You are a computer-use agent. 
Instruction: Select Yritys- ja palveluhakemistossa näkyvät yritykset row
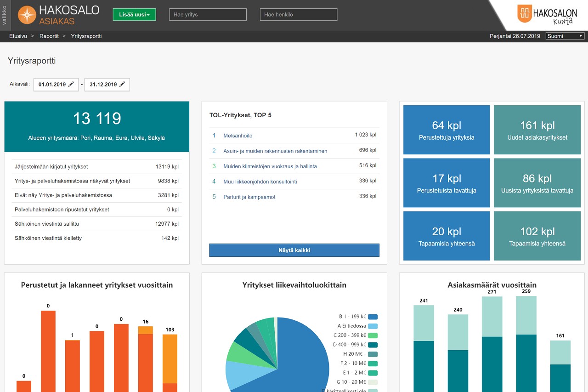point(97,181)
